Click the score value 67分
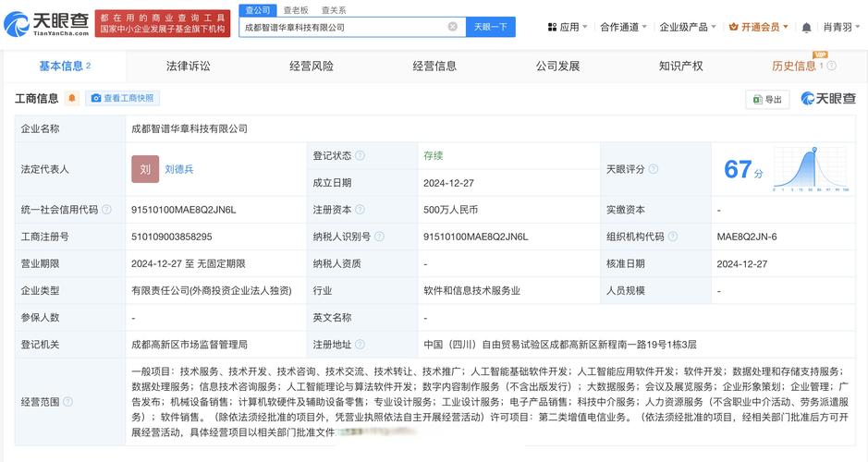This screenshot has height=462, width=868. 743,169
